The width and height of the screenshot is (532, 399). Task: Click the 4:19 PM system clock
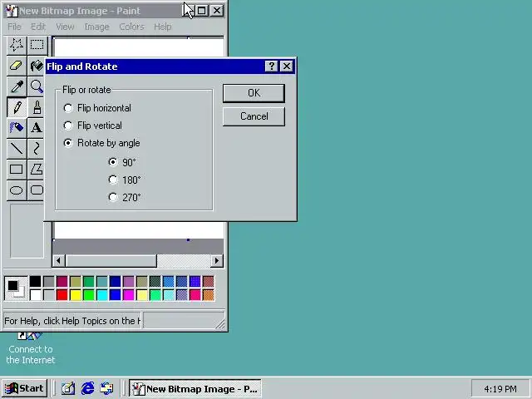coord(500,388)
